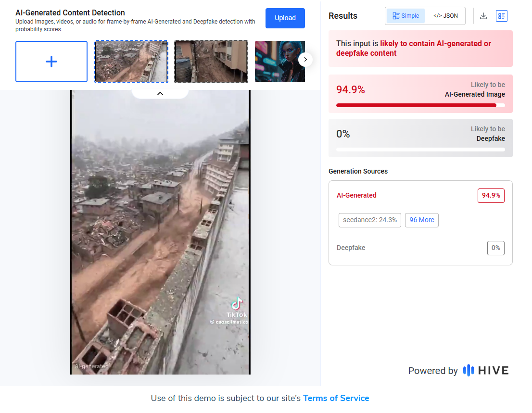This screenshot has height=413, width=532.
Task: Collapse the thumbnail panel with up chevron
Action: pyautogui.click(x=160, y=93)
